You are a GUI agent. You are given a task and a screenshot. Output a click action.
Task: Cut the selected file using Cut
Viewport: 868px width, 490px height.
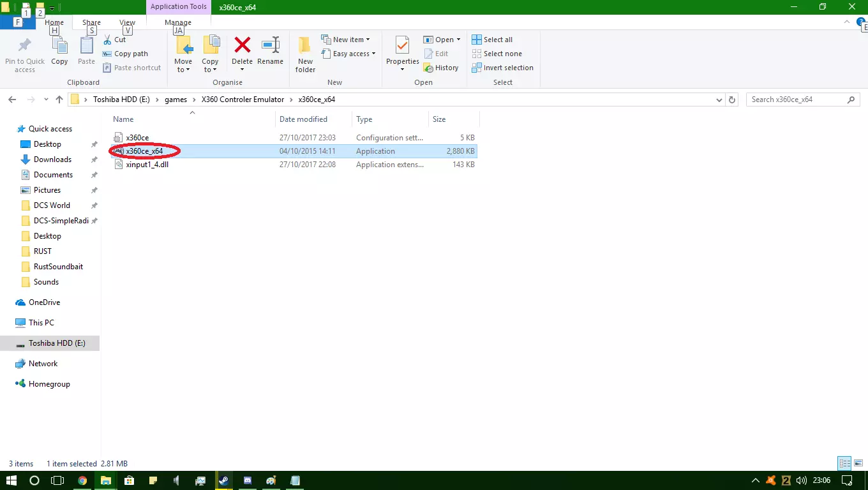click(115, 40)
